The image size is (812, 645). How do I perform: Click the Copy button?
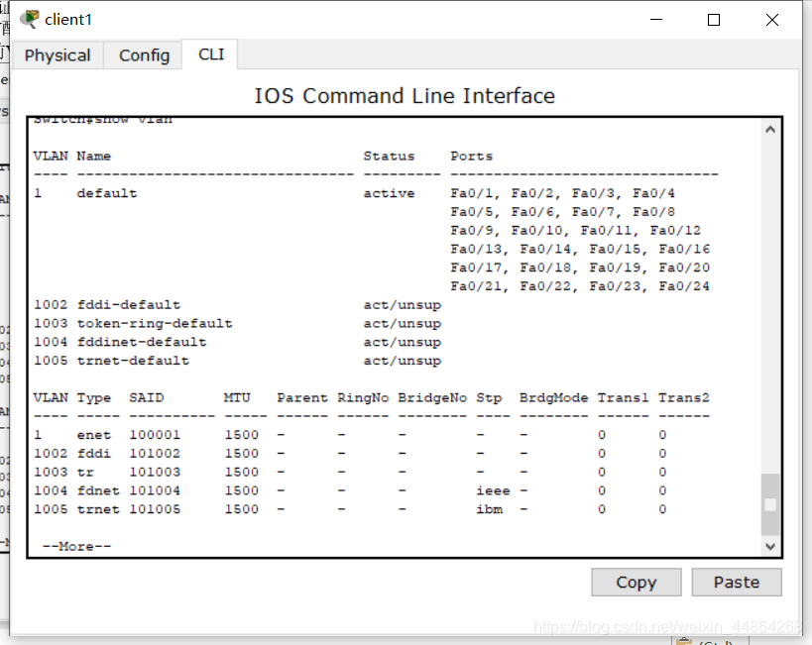(x=636, y=583)
